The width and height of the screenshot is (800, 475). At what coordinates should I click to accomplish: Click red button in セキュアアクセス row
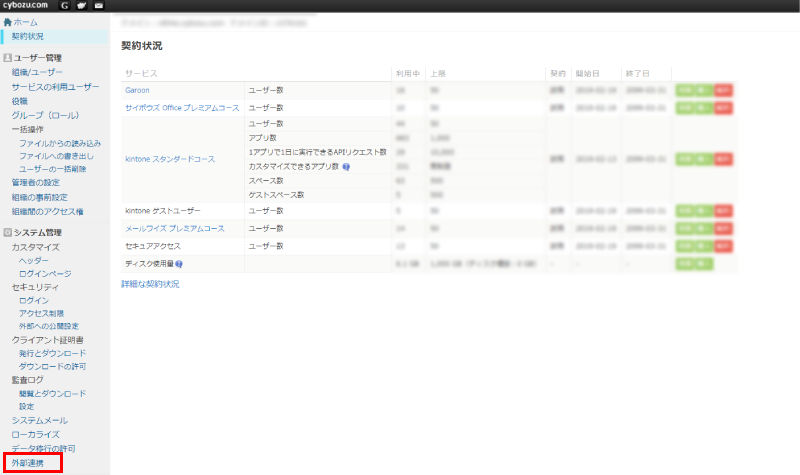[723, 246]
